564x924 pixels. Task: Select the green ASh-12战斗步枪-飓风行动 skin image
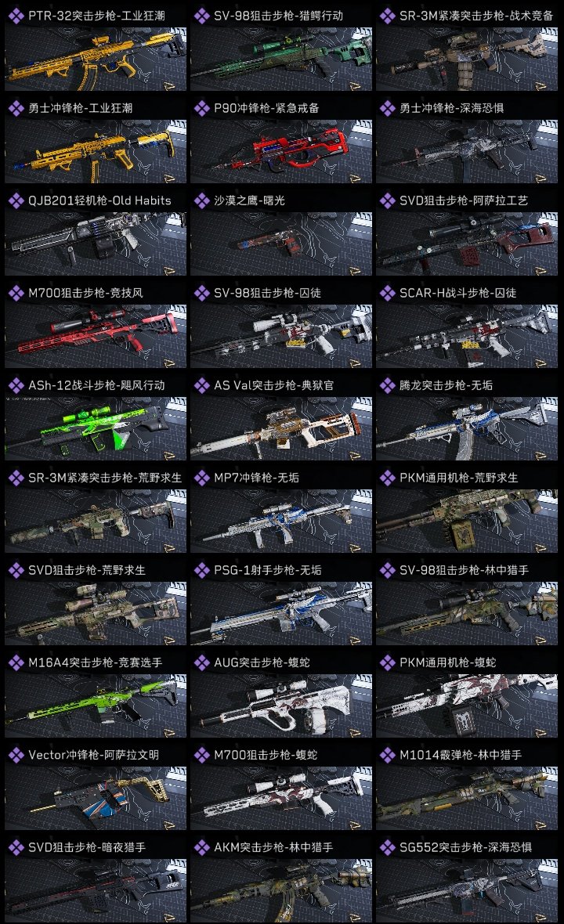(x=96, y=428)
